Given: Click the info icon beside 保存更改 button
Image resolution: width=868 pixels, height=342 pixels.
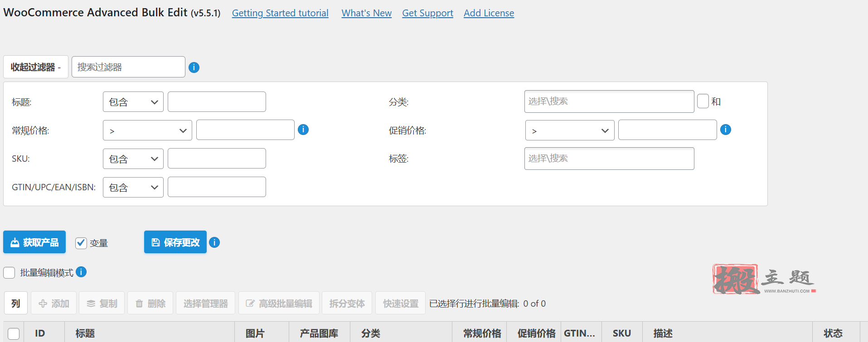Looking at the screenshot, I should [x=214, y=242].
